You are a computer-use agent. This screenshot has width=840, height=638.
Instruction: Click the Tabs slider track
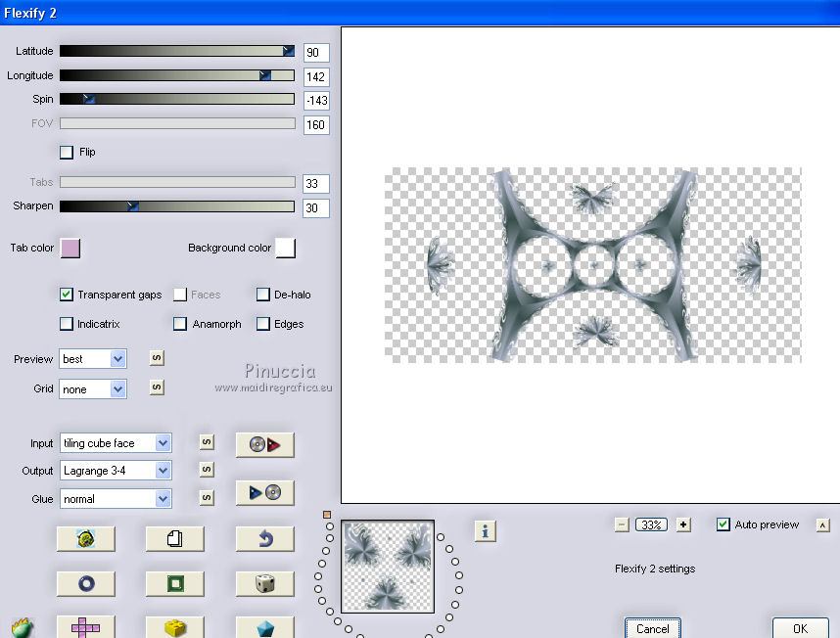pyautogui.click(x=177, y=183)
